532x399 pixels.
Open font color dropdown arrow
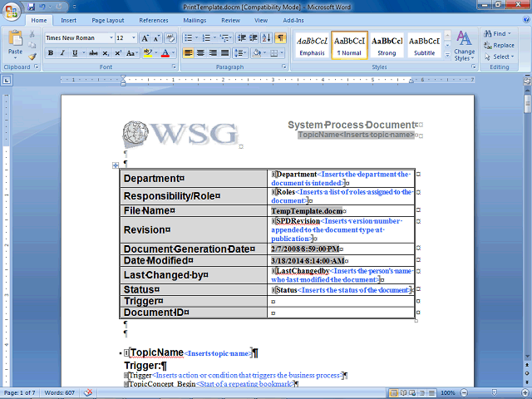point(174,53)
